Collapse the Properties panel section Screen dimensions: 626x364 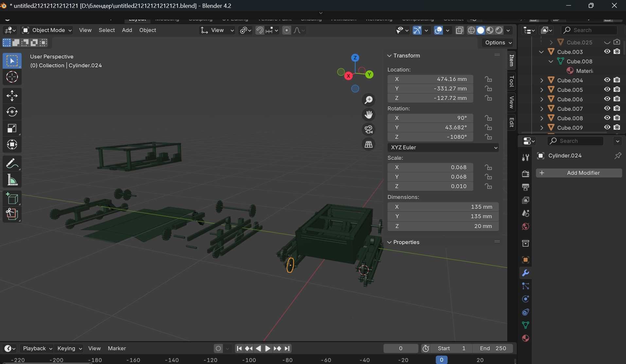(x=390, y=242)
